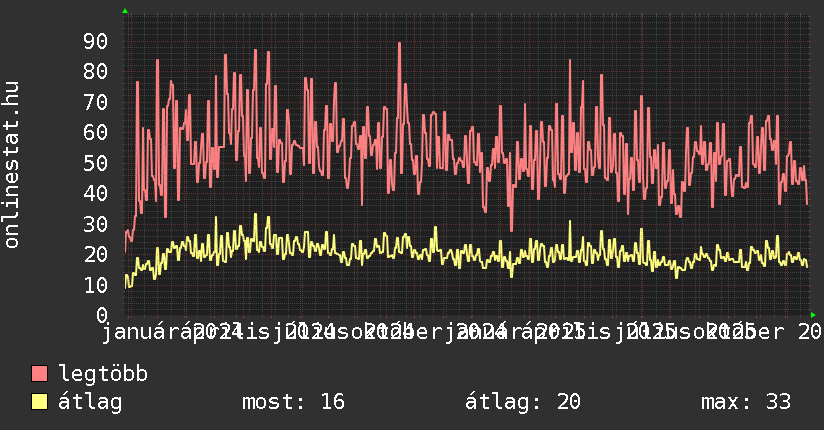Viewport: 824px width, 430px height.
Task: Select the átlag label beside the yellow swatch
Action: (90, 402)
